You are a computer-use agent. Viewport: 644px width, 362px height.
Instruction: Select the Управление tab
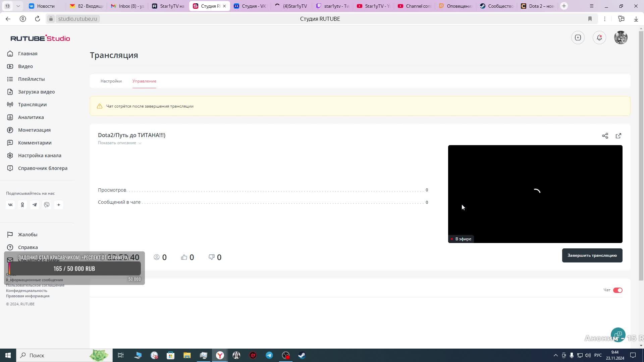pos(144,81)
